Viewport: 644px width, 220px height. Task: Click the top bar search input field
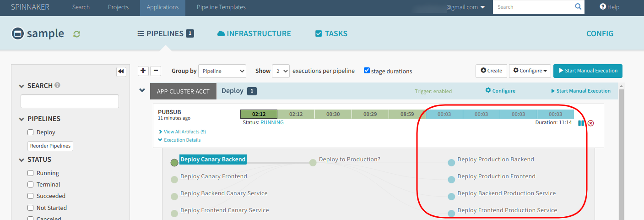pyautogui.click(x=533, y=7)
